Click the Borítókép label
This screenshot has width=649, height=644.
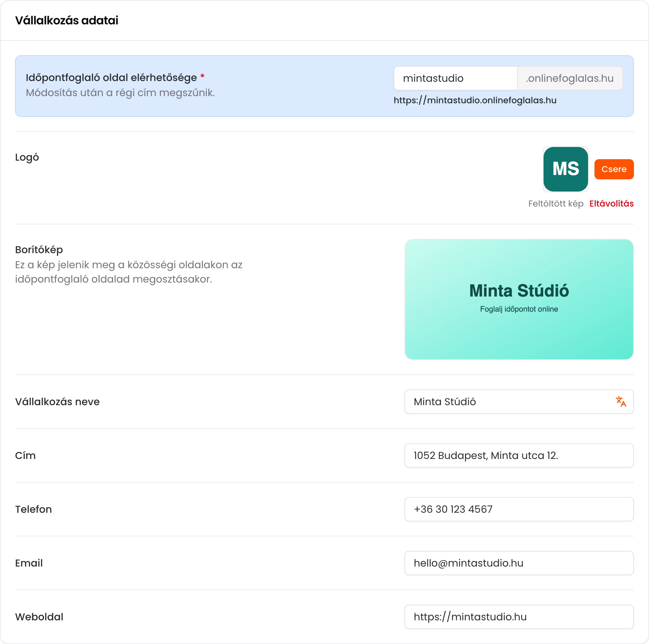pyautogui.click(x=39, y=250)
